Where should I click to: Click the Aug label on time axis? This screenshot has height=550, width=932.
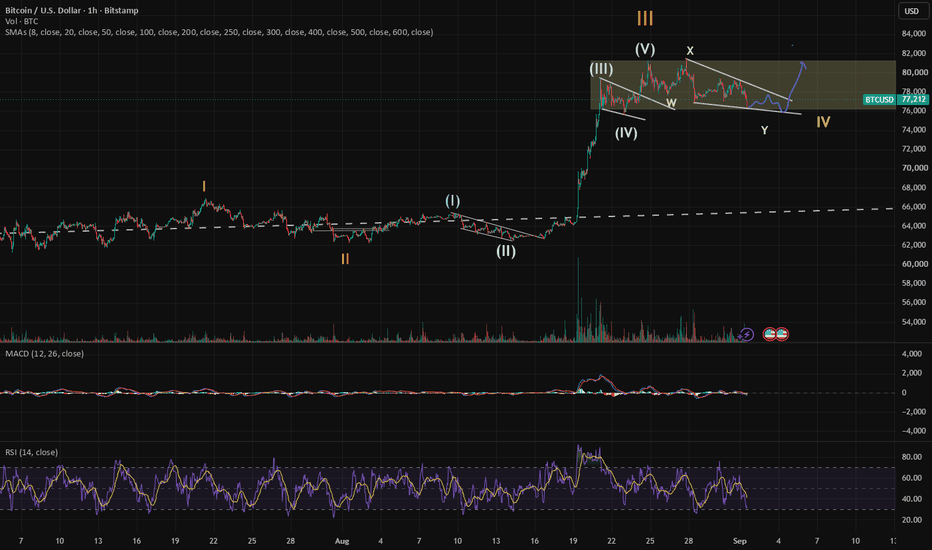click(342, 541)
